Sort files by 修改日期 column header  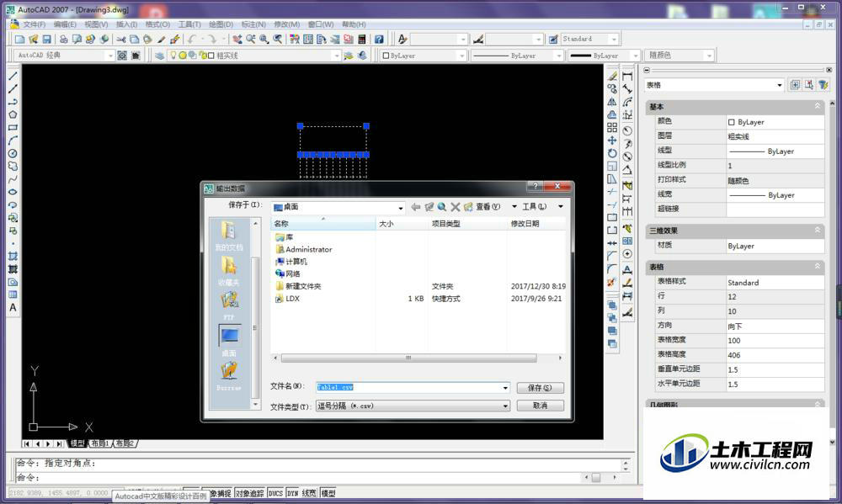coord(537,223)
